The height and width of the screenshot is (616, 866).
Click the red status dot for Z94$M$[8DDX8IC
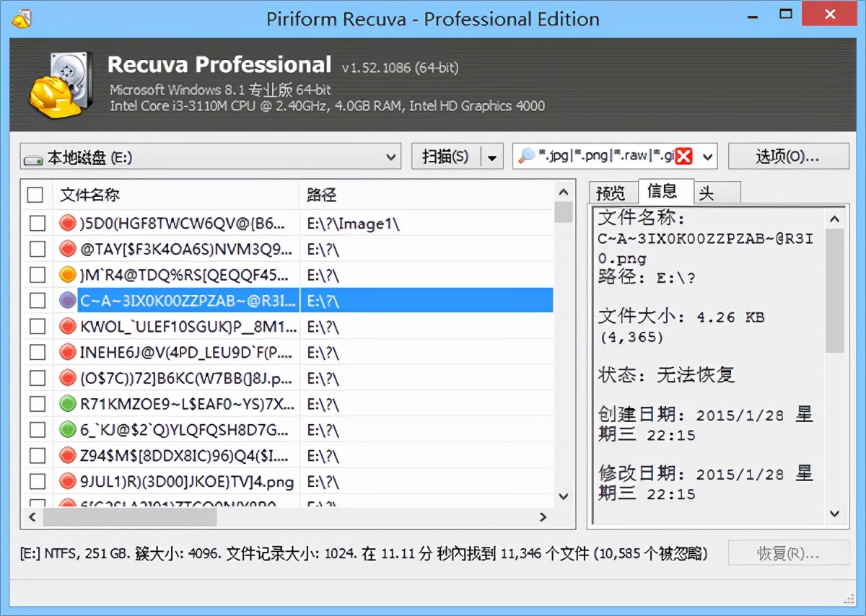click(x=68, y=456)
